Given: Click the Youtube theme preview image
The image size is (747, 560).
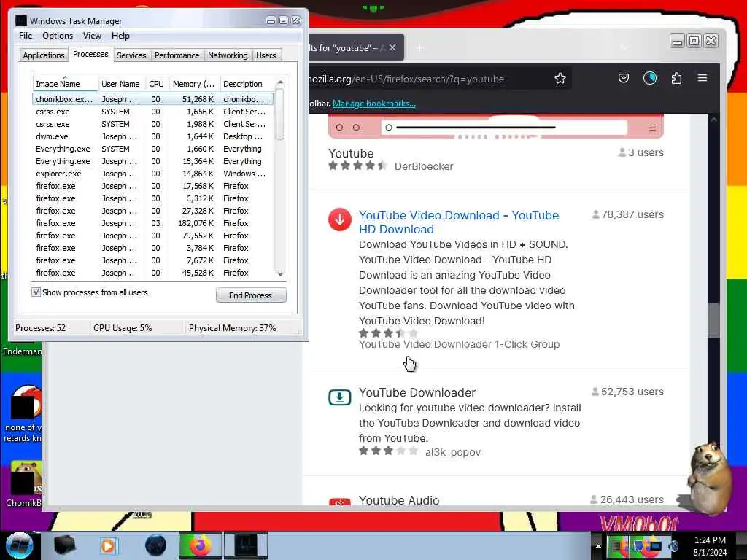Looking at the screenshot, I should tap(495, 127).
